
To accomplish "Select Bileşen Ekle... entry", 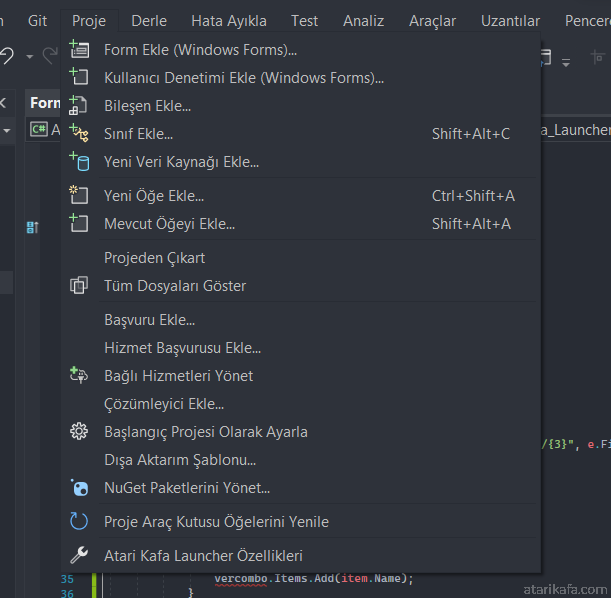I will tap(300, 106).
